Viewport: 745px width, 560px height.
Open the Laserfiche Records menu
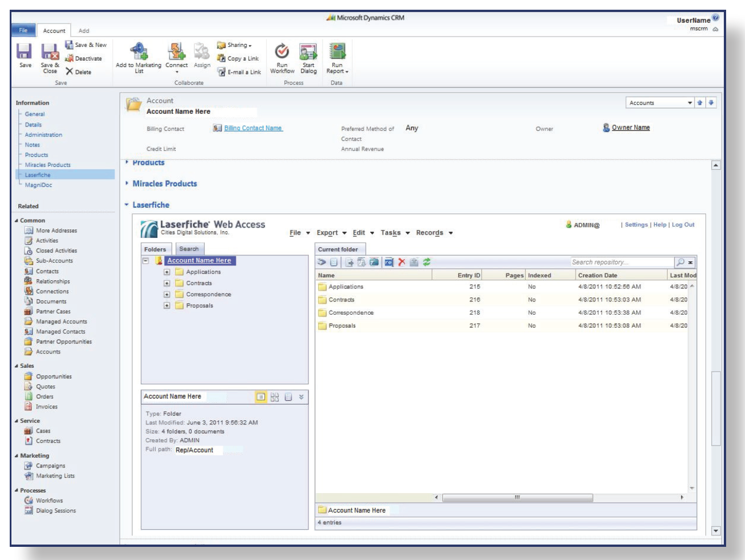[434, 233]
